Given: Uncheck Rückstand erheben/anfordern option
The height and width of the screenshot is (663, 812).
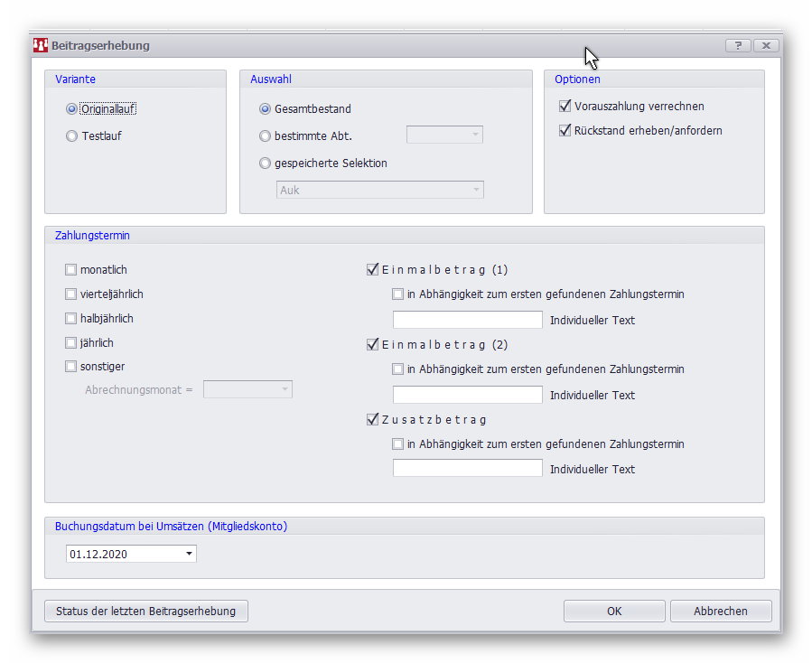Looking at the screenshot, I should tap(565, 131).
